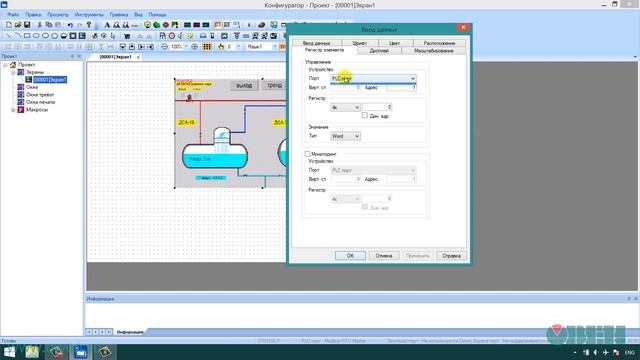Viewport: 640px width, 360px height.
Task: Switch ENG input language in tray
Action: [629, 352]
